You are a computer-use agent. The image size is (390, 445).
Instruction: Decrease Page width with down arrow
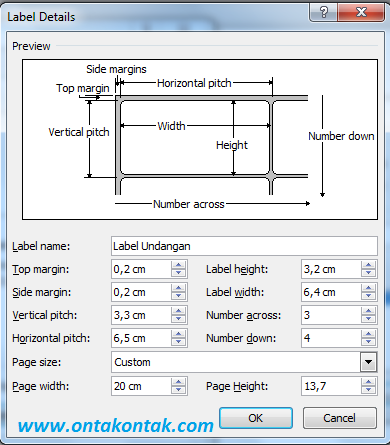(179, 390)
